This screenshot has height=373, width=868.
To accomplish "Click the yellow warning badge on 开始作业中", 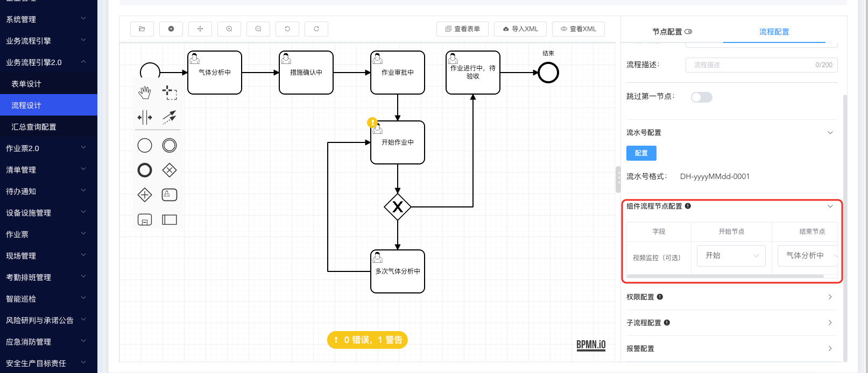I will [x=372, y=123].
